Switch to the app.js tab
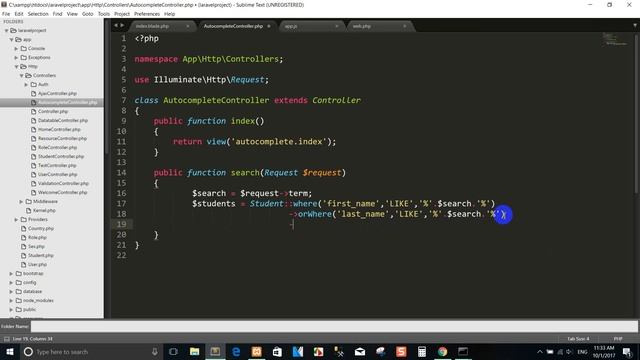The image size is (640, 360). [x=291, y=26]
